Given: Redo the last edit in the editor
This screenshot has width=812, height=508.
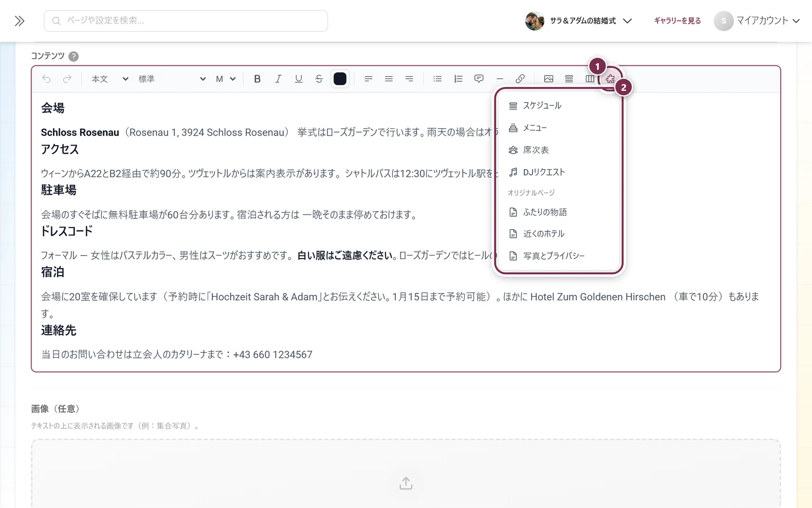Looking at the screenshot, I should coord(67,79).
